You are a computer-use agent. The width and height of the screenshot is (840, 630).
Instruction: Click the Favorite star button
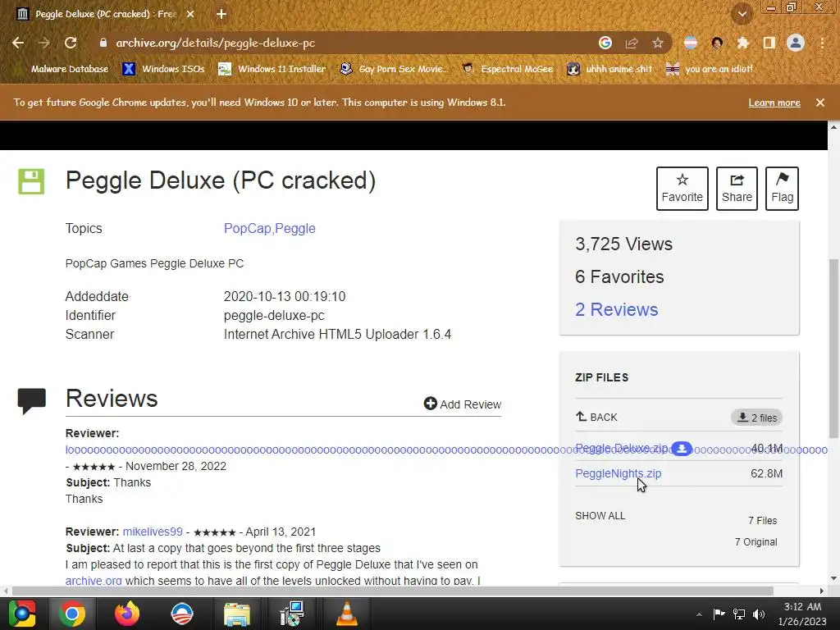[682, 188]
